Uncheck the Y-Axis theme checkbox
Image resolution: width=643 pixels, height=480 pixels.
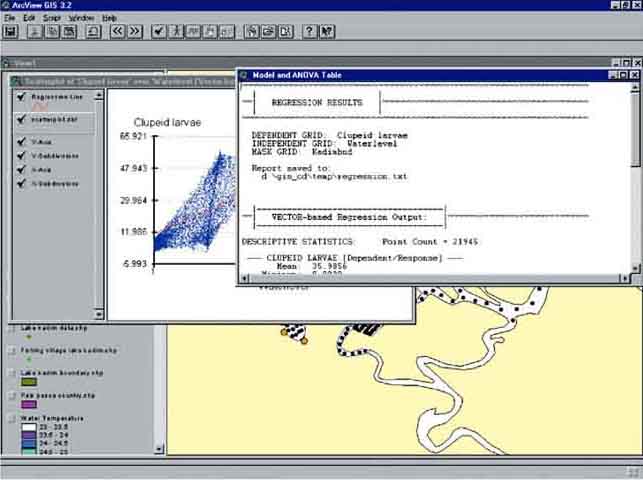click(21, 142)
